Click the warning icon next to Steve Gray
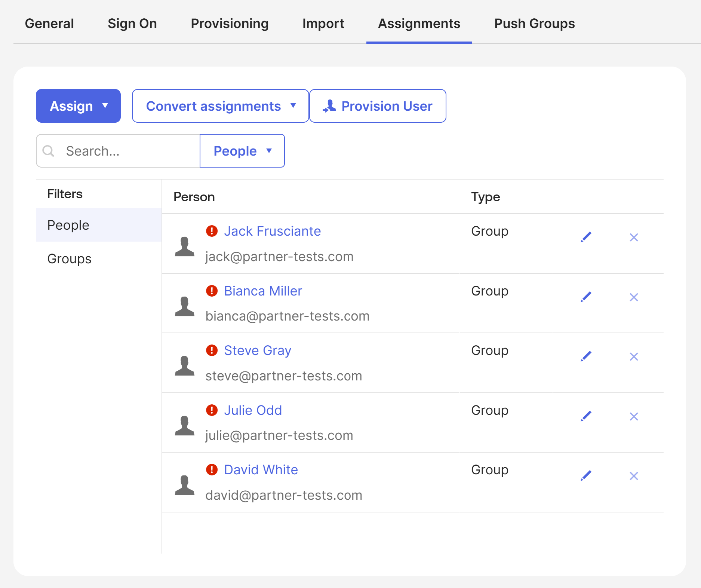Viewport: 701px width, 588px height. pyautogui.click(x=212, y=350)
